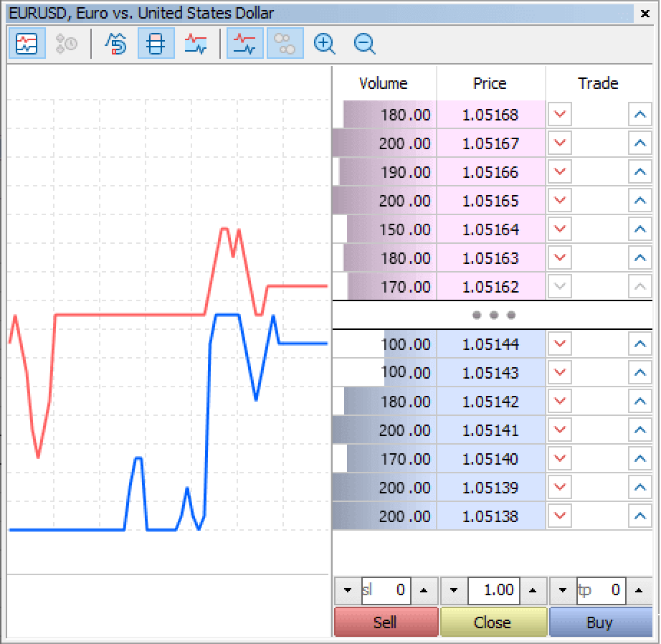Increase lot volume with up arrow
Screen dimensions: 661x644
[533, 590]
